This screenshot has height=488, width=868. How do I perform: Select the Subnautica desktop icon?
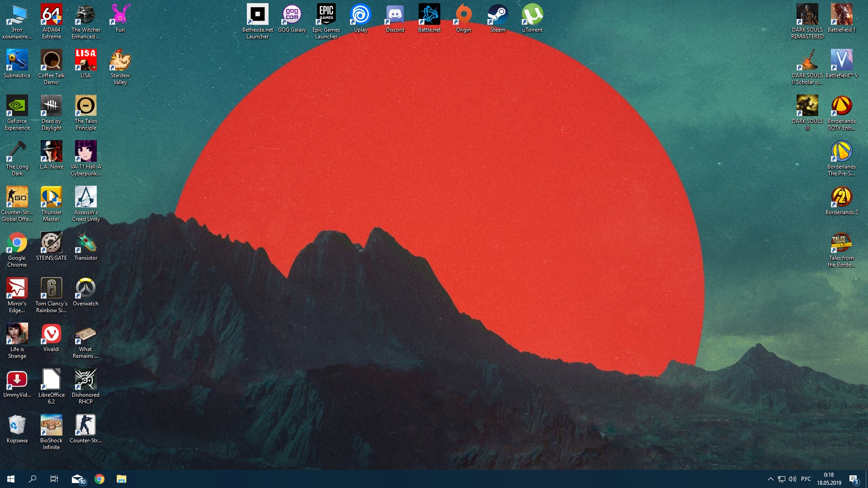[x=17, y=64]
